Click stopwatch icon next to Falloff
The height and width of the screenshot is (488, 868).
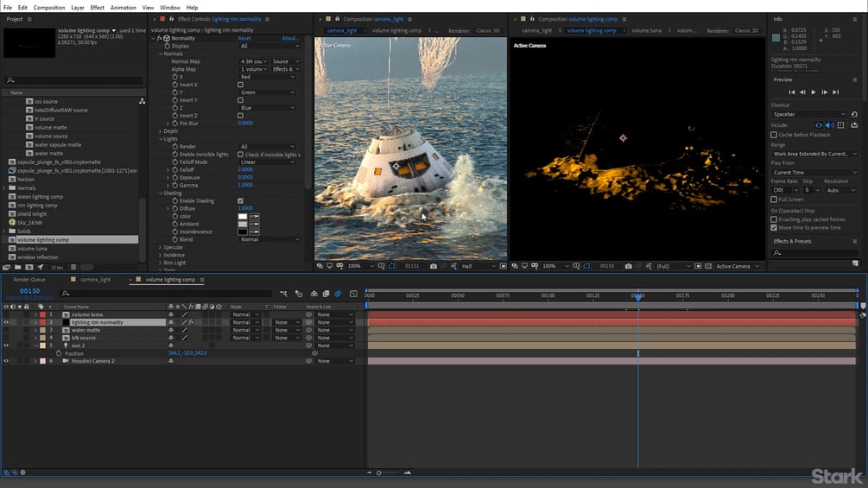click(176, 169)
